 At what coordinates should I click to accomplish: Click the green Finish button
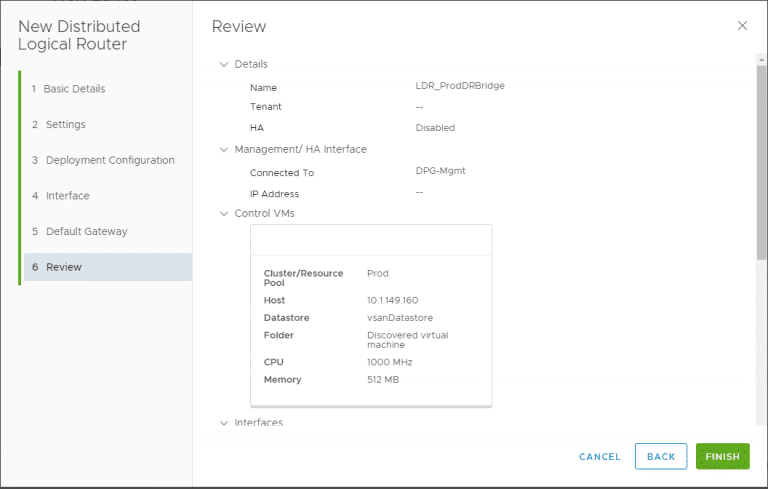tap(722, 457)
